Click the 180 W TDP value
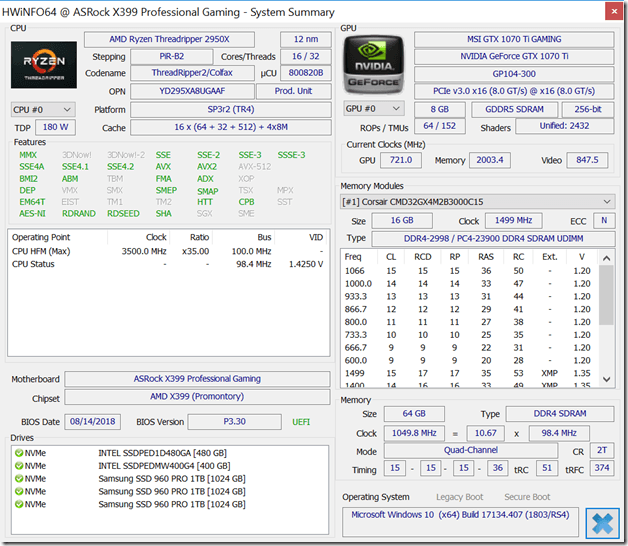This screenshot has height=546, width=628. 55,127
